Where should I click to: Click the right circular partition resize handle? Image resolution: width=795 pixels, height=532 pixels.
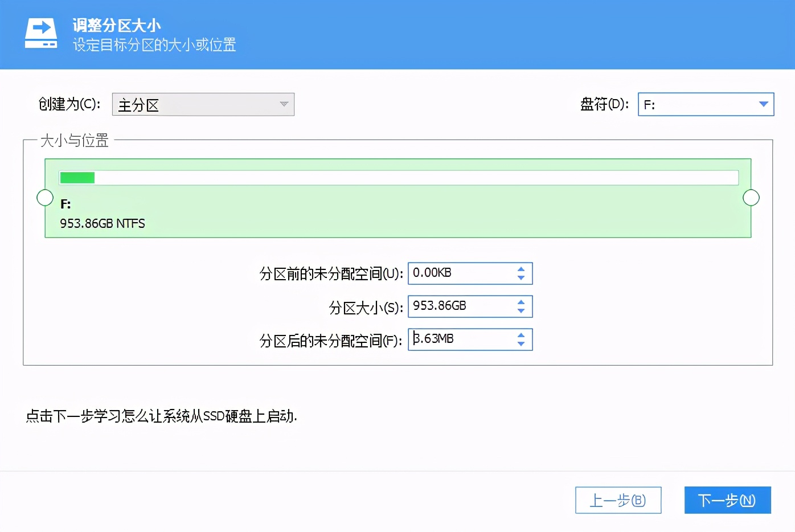point(751,197)
